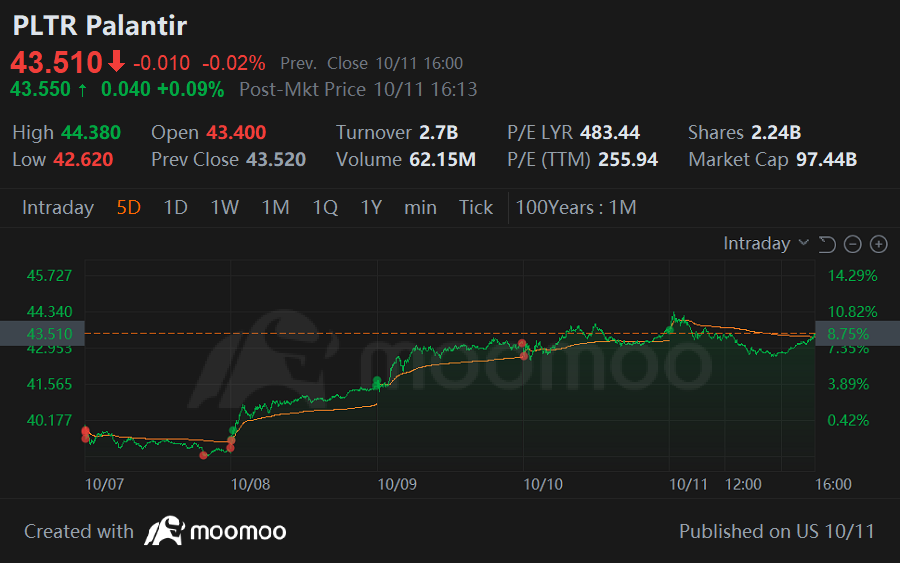The image size is (900, 563).
Task: Click the Prev. Close 10/11 16:00 label
Action: tap(371, 63)
